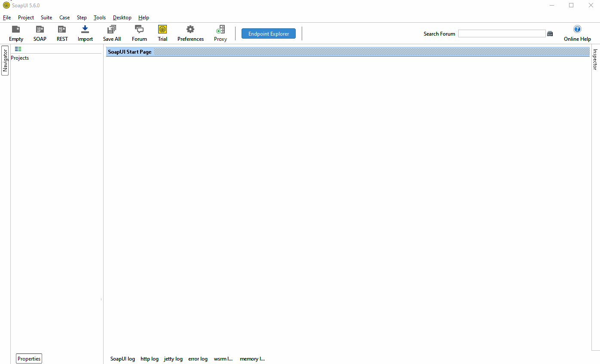600x364 pixels.
Task: Select the SoapUI Start Page title bar
Action: (348, 52)
